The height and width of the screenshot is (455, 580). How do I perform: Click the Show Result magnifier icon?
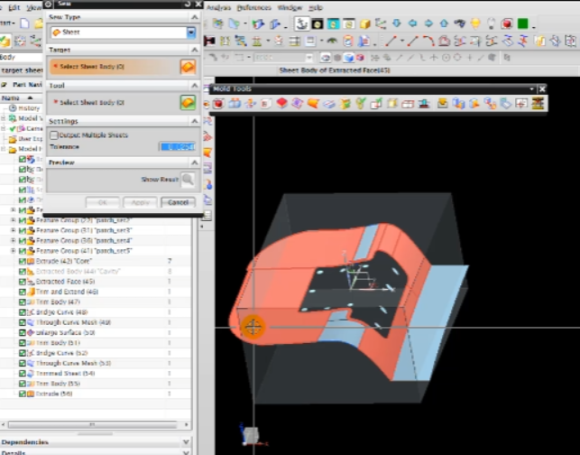click(x=188, y=179)
